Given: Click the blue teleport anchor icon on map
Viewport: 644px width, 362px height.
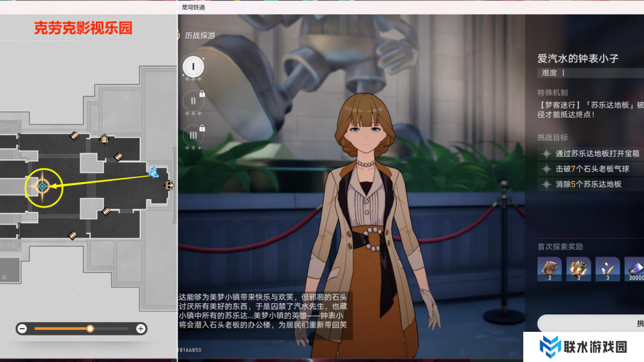Looking at the screenshot, I should (x=154, y=173).
